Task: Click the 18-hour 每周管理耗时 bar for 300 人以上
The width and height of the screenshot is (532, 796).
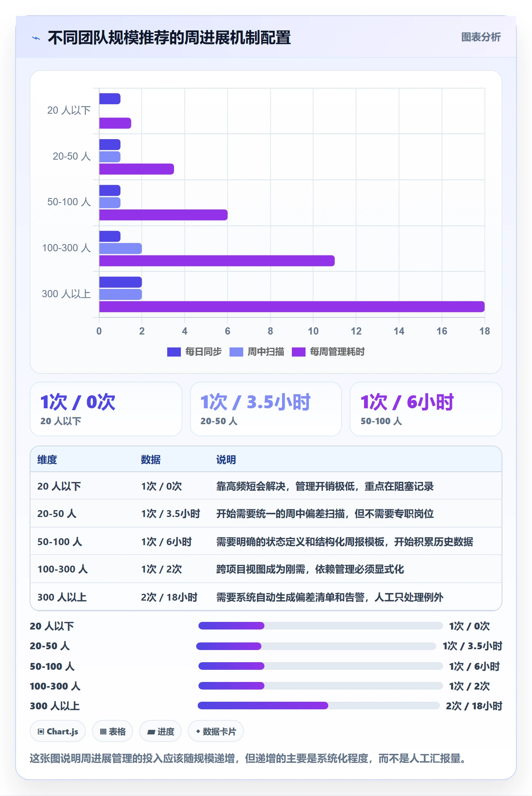Action: pos(292,307)
